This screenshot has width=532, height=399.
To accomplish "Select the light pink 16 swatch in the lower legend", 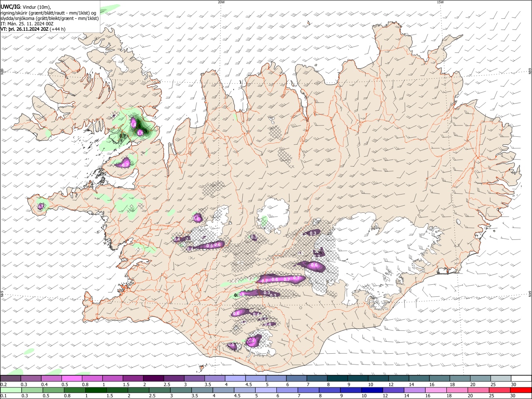I will [x=435, y=390].
